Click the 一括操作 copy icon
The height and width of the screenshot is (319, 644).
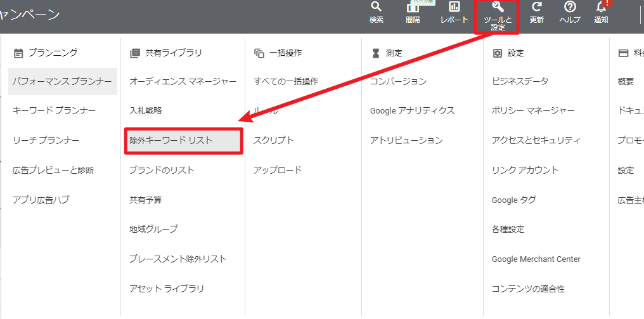(259, 53)
